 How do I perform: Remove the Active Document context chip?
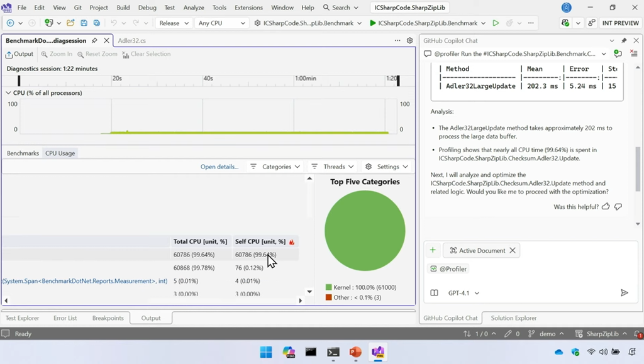[513, 250]
